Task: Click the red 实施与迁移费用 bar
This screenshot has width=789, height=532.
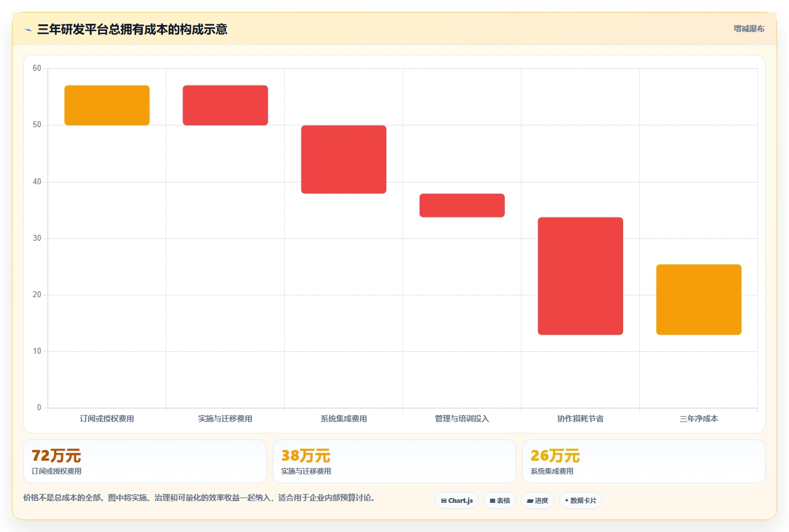Action: (225, 105)
